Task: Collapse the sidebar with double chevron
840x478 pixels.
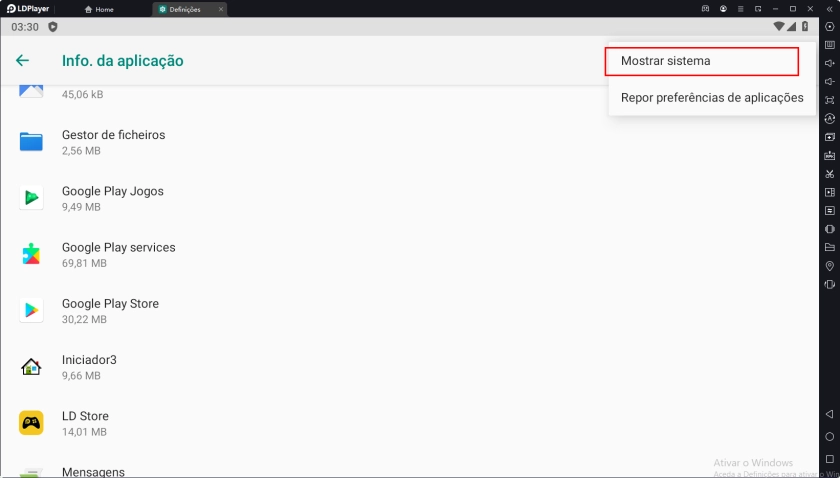Action: [x=830, y=9]
